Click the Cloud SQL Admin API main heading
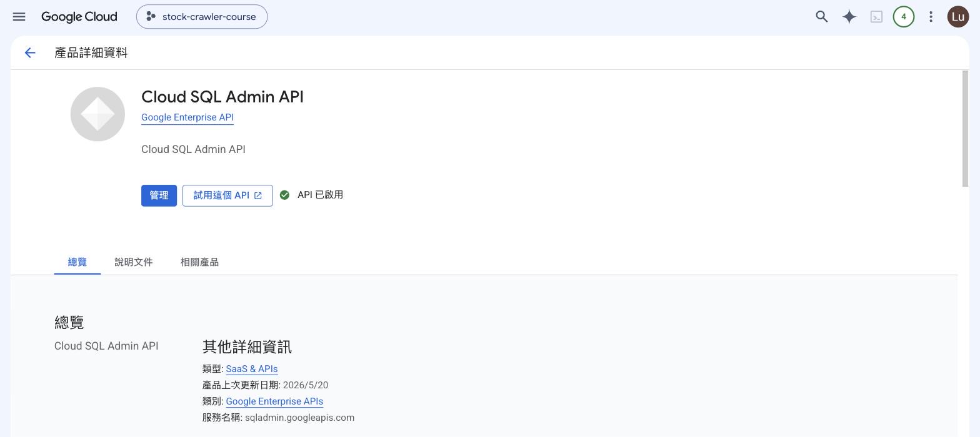980x437 pixels. point(222,97)
